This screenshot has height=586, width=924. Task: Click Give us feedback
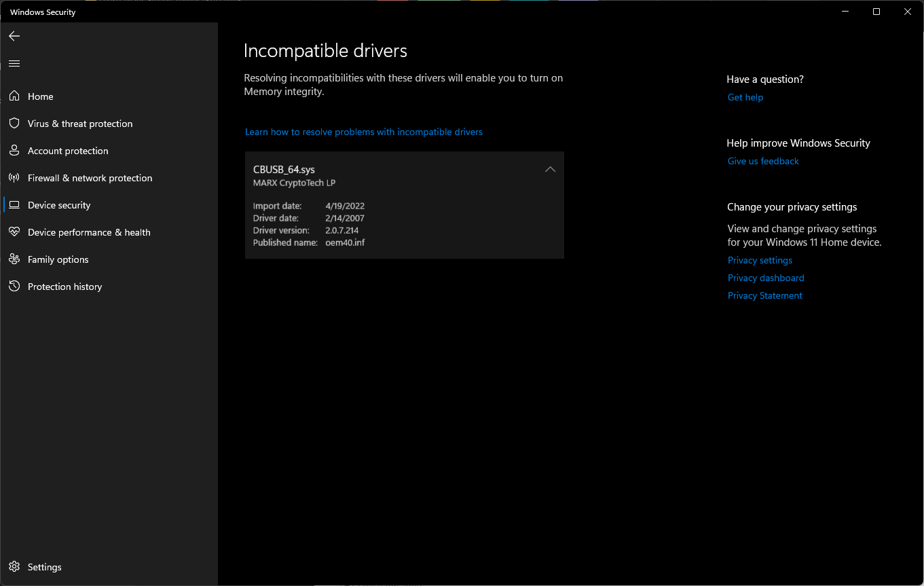pyautogui.click(x=762, y=161)
